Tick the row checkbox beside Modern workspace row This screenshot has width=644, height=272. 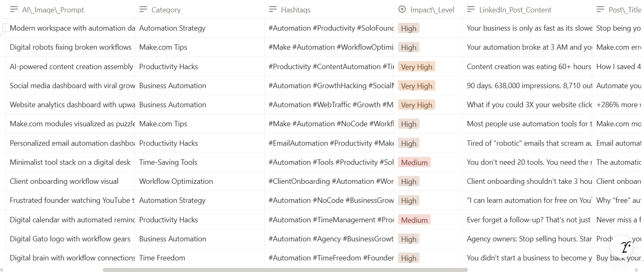(x=6, y=28)
